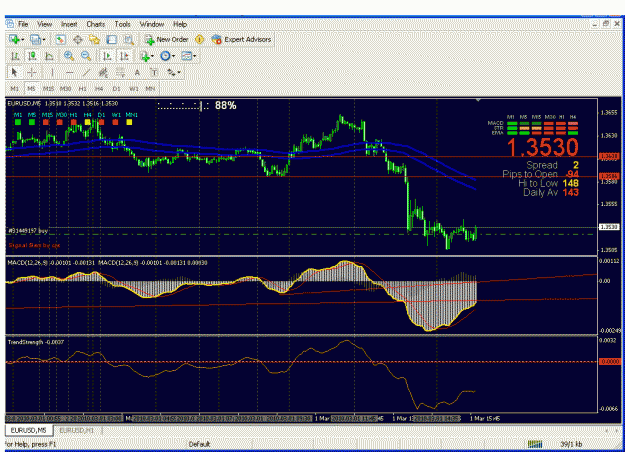The height and width of the screenshot is (452, 625).
Task: Open the New Chart tool
Action: coord(14,39)
